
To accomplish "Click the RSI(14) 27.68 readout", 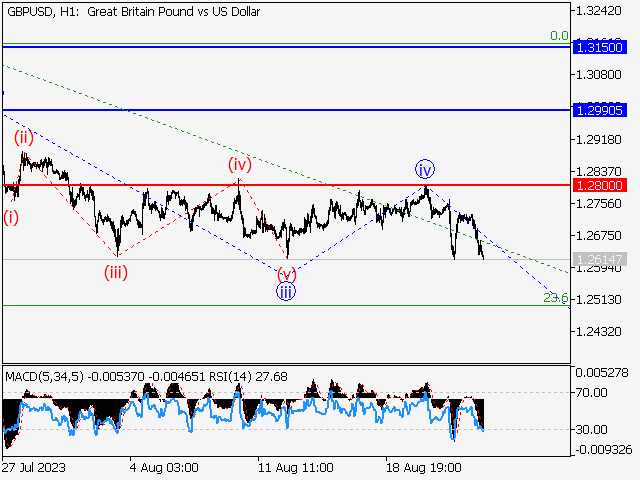I will pos(248,376).
